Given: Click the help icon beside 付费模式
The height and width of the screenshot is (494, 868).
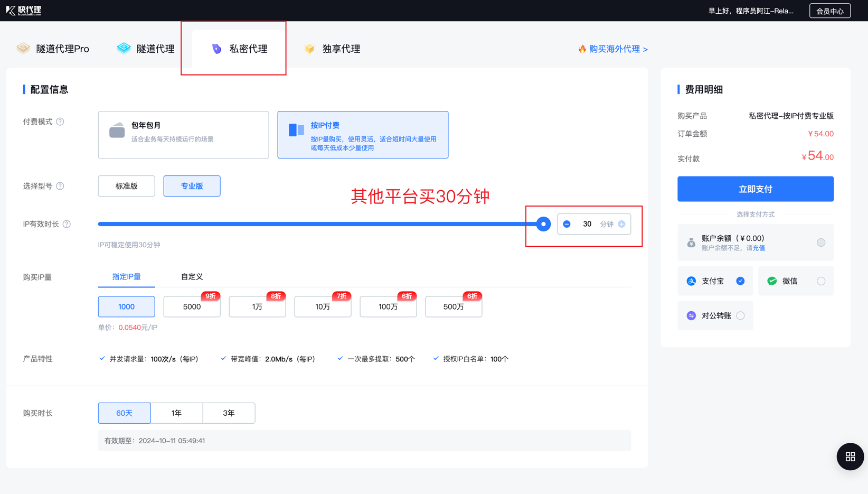Looking at the screenshot, I should (x=60, y=122).
